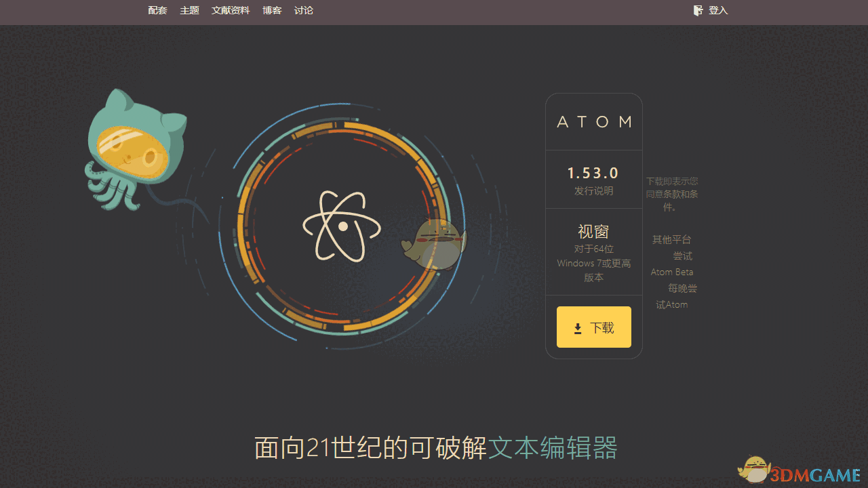This screenshot has height=488, width=868.
Task: Click the atom logo in the center circle
Action: pos(341,226)
